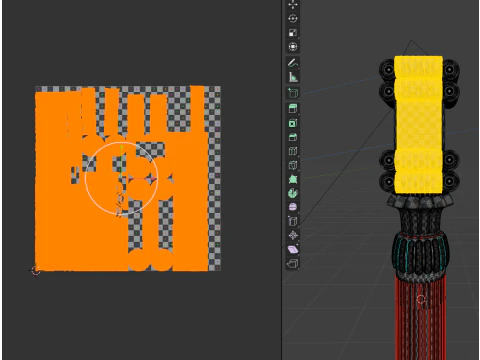The image size is (480, 360).
Task: Activate the Measure ruler tool
Action: (293, 77)
